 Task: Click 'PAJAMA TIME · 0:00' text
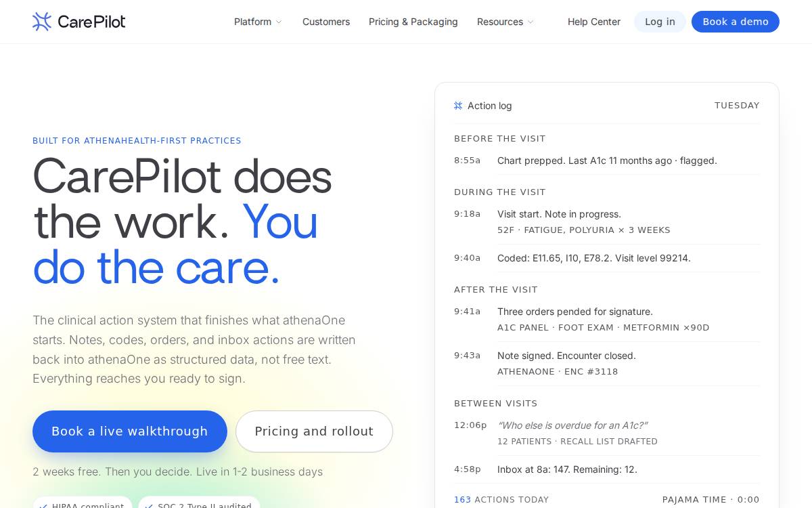tap(710, 500)
